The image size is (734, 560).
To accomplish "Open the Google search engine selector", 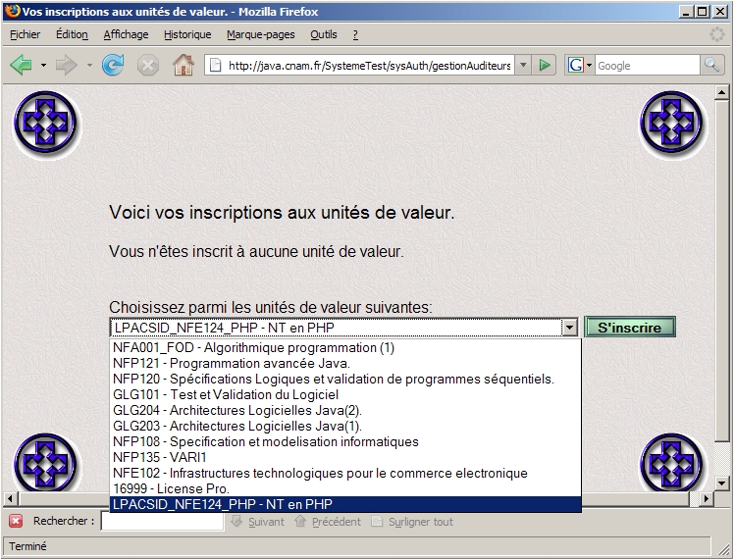I will [x=580, y=65].
